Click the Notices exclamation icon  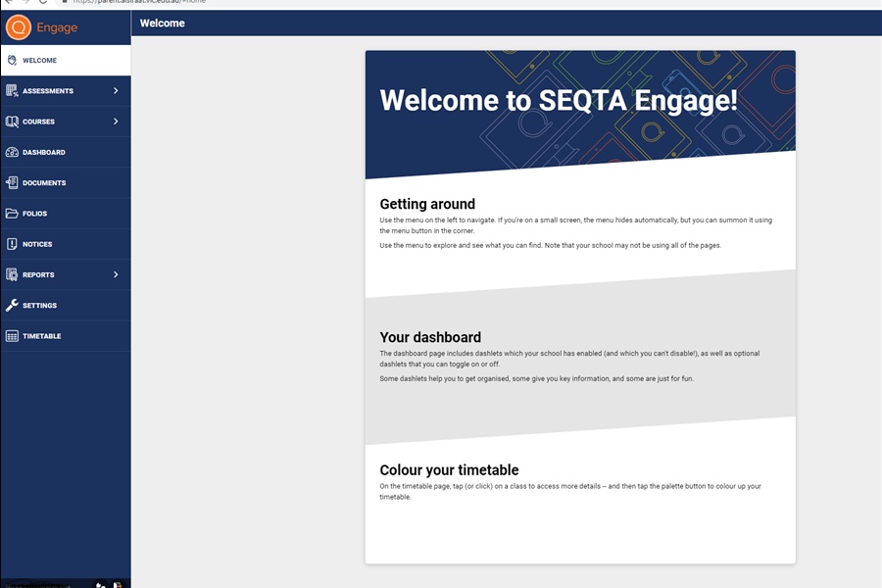(12, 244)
